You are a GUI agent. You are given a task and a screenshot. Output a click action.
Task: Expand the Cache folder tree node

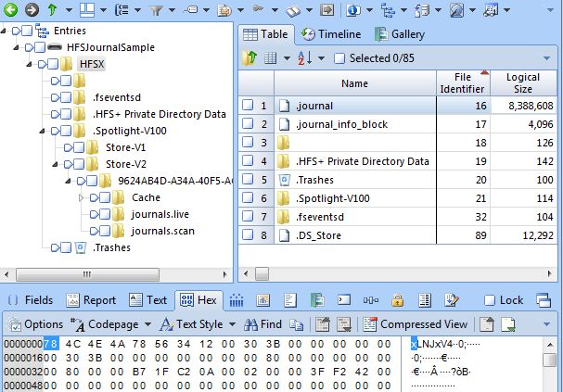(81, 197)
